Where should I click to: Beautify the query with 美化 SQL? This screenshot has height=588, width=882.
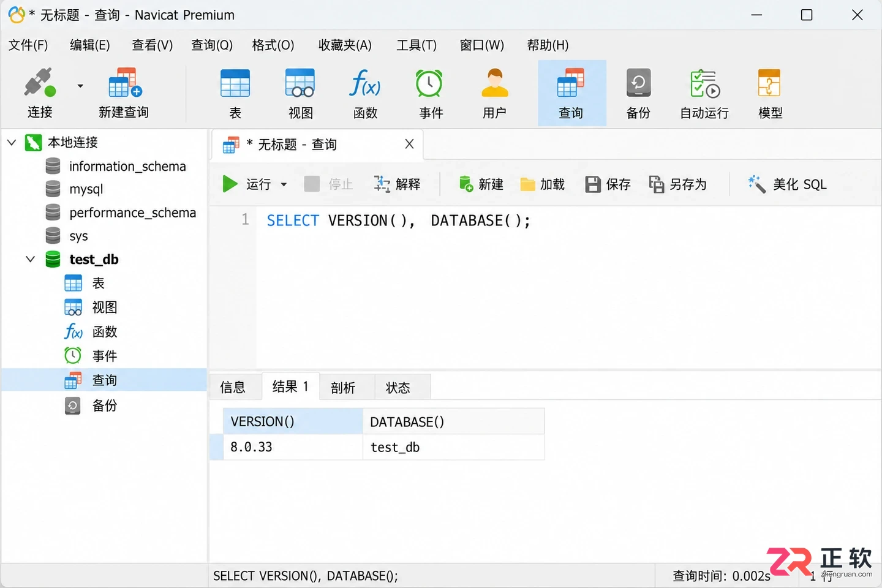coord(787,184)
